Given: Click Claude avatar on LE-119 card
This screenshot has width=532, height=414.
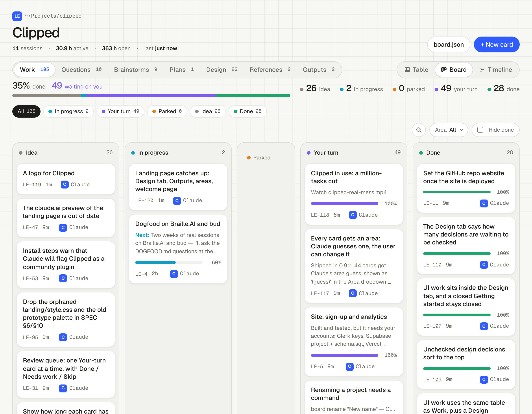Looking at the screenshot, I should coord(65,185).
